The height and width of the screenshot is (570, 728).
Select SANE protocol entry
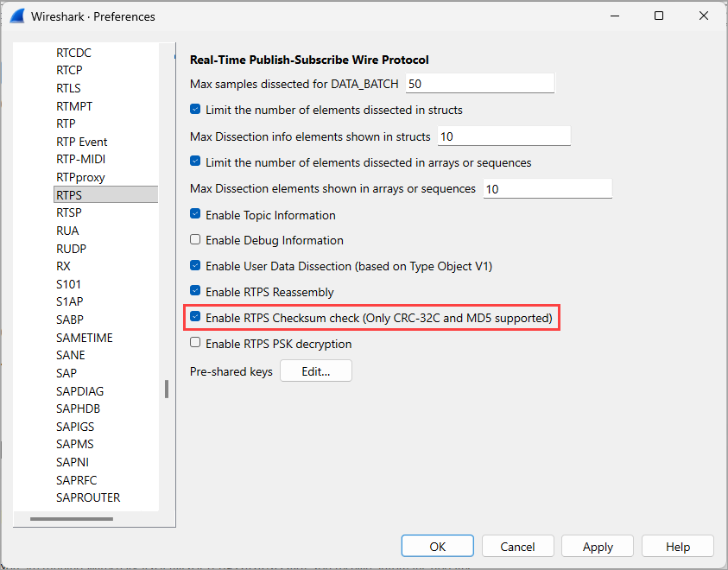click(x=71, y=355)
